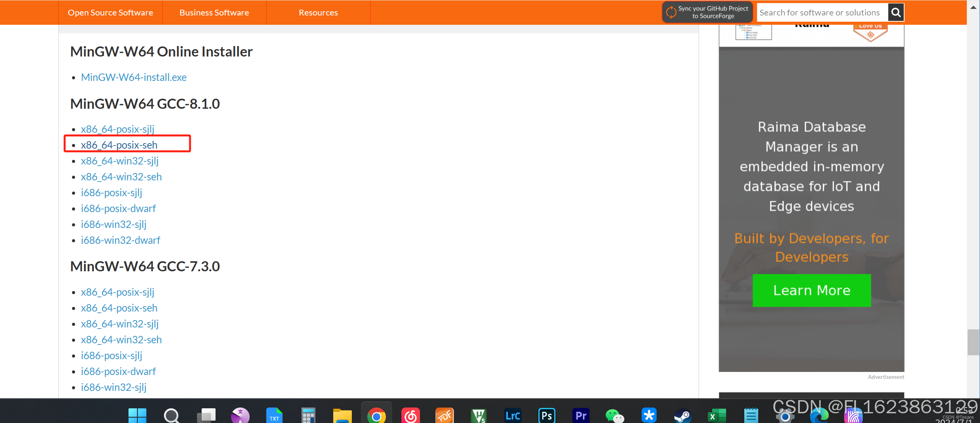This screenshot has width=980, height=423.
Task: Click in the software search field
Action: [x=822, y=12]
